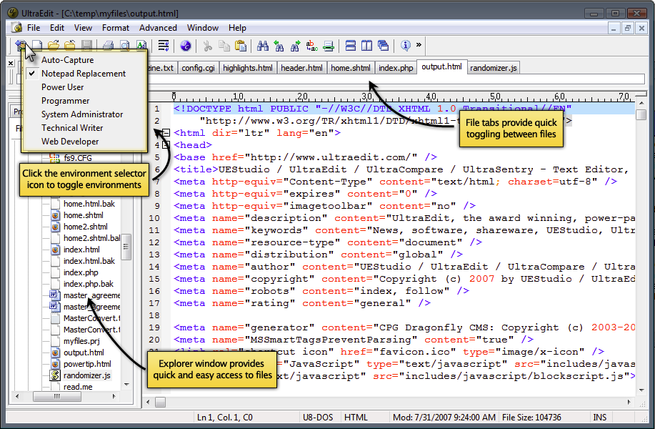This screenshot has width=655, height=429.
Task: Toggle word wrap toolbar icon
Action: click(164, 46)
